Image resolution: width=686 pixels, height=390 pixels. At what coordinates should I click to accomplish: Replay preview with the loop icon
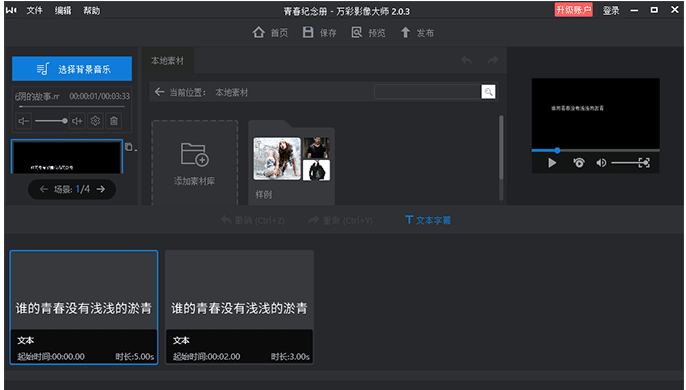(579, 163)
